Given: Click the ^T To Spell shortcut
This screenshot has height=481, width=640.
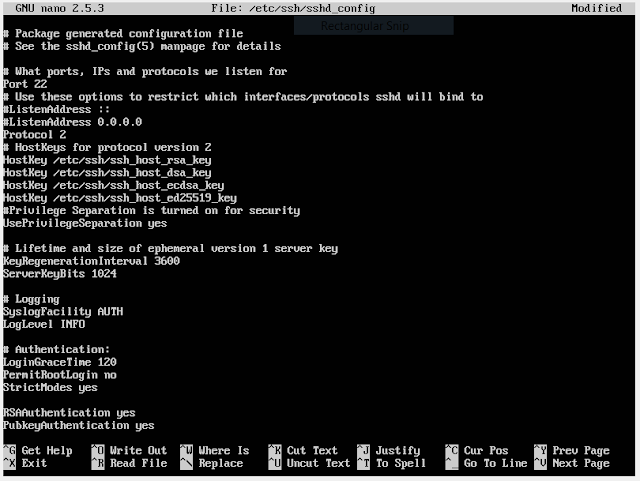Looking at the screenshot, I should pyautogui.click(x=392, y=463).
